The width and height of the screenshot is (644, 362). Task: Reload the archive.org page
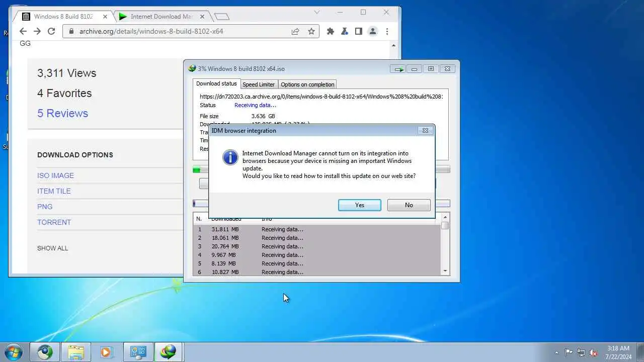(51, 31)
